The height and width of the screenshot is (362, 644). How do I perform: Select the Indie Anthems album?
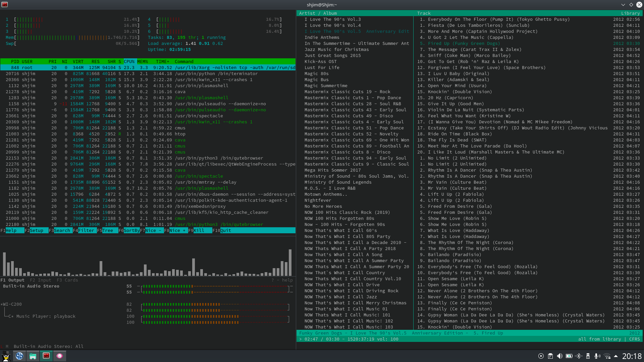(x=322, y=38)
